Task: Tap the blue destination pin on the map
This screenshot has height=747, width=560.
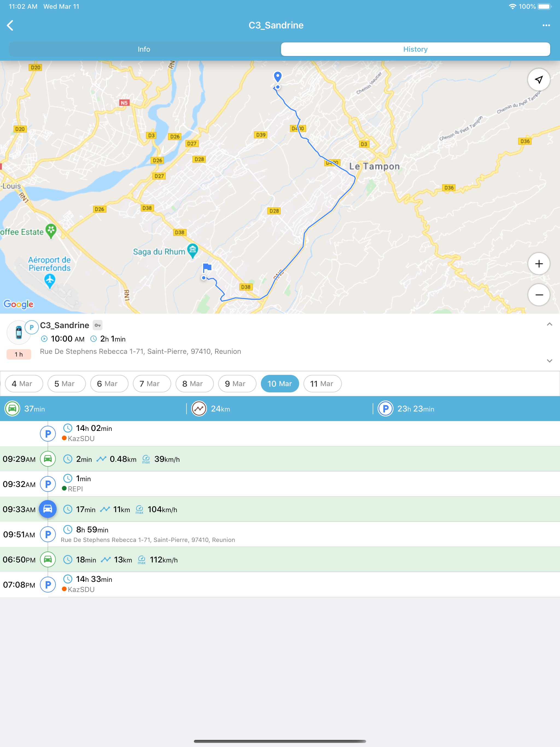Action: pyautogui.click(x=278, y=77)
